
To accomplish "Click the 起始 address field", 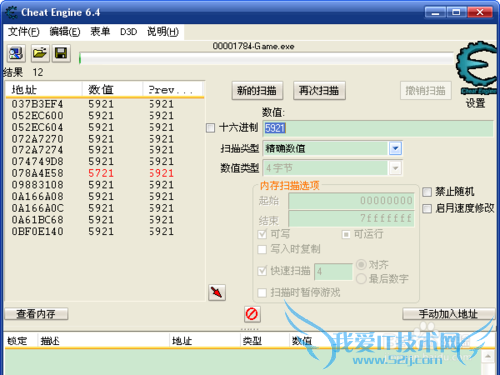I will pyautogui.click(x=351, y=201).
